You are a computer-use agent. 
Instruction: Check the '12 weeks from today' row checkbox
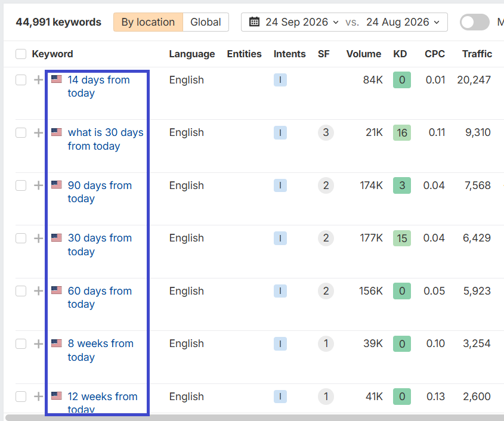coord(21,397)
